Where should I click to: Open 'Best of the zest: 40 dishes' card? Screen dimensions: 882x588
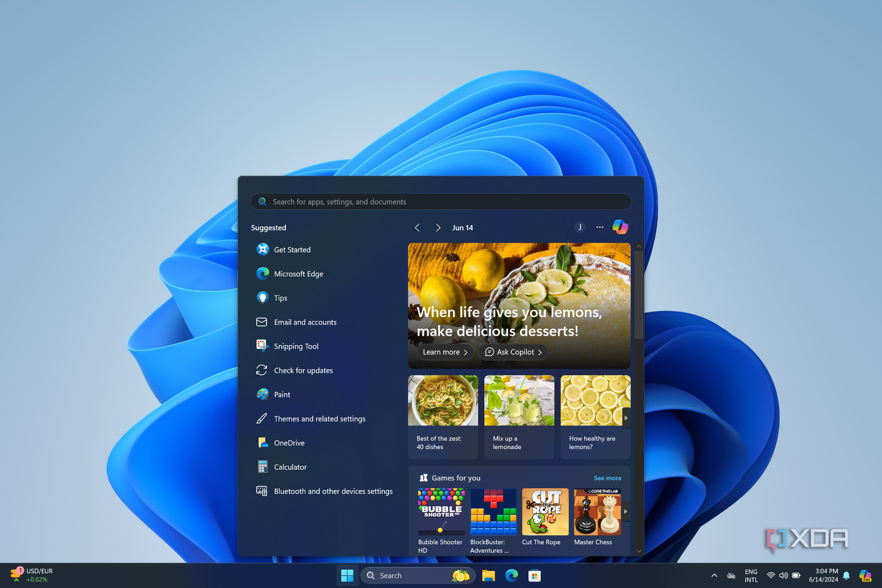(443, 417)
